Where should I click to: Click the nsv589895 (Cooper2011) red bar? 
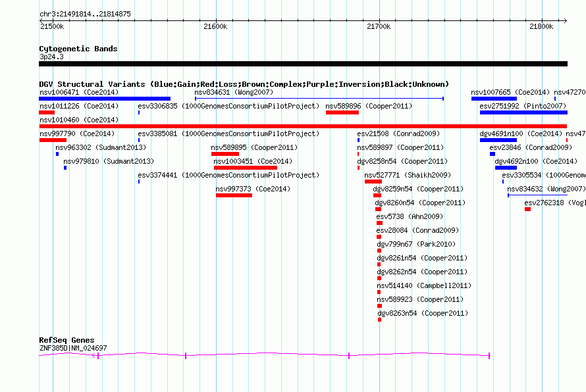(225, 154)
